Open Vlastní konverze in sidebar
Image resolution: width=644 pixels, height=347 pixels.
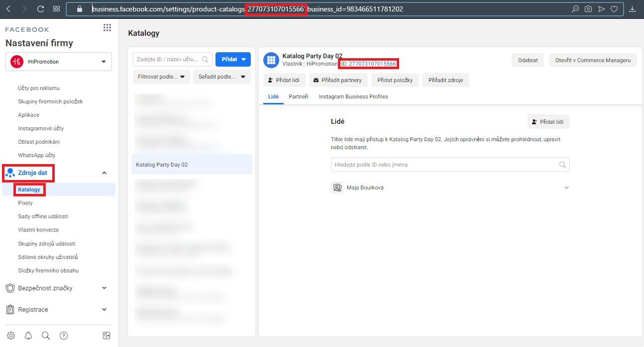pyautogui.click(x=38, y=230)
